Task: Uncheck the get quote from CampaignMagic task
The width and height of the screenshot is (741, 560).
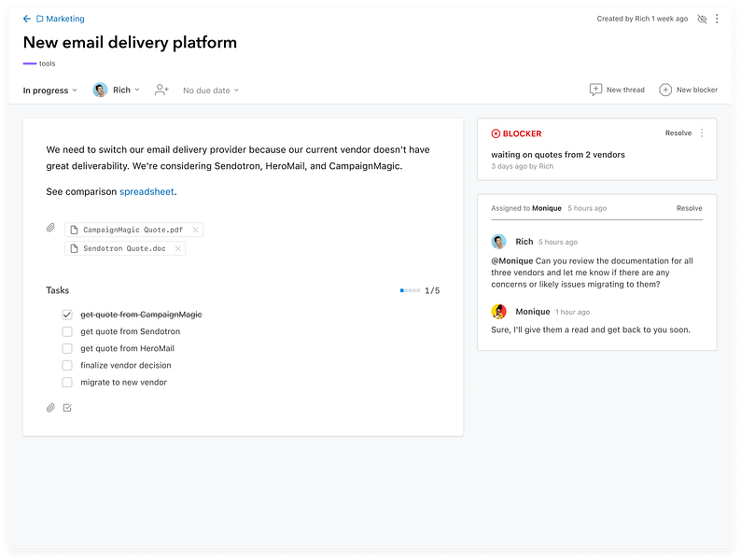Action: (x=67, y=315)
